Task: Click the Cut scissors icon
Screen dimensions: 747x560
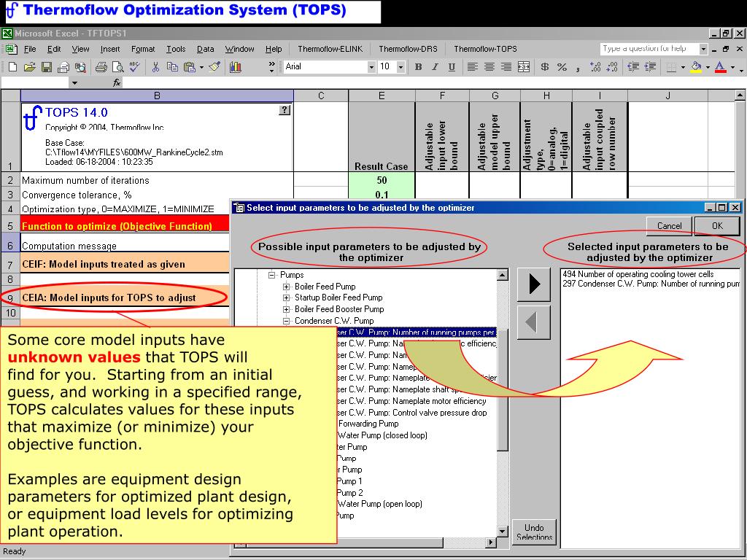Action: (x=155, y=67)
